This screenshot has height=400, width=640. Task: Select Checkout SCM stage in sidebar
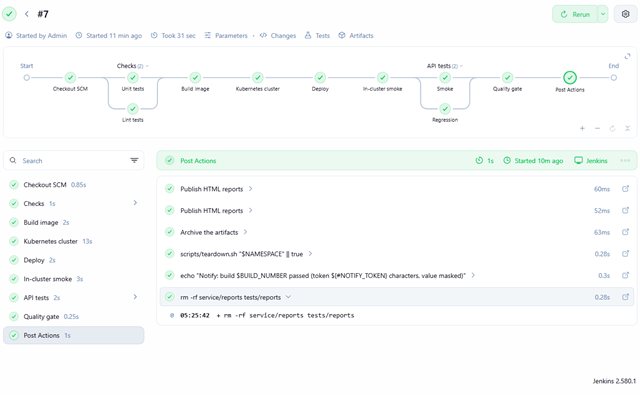point(73,184)
